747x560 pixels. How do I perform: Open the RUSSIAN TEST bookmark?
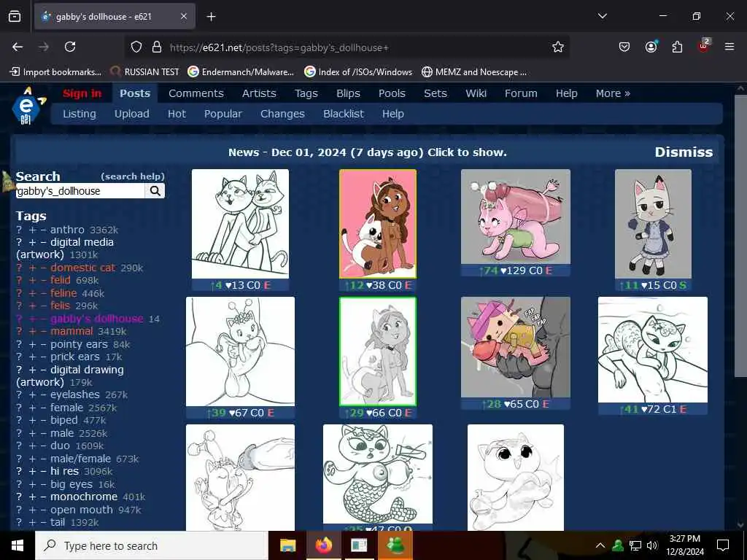point(145,72)
